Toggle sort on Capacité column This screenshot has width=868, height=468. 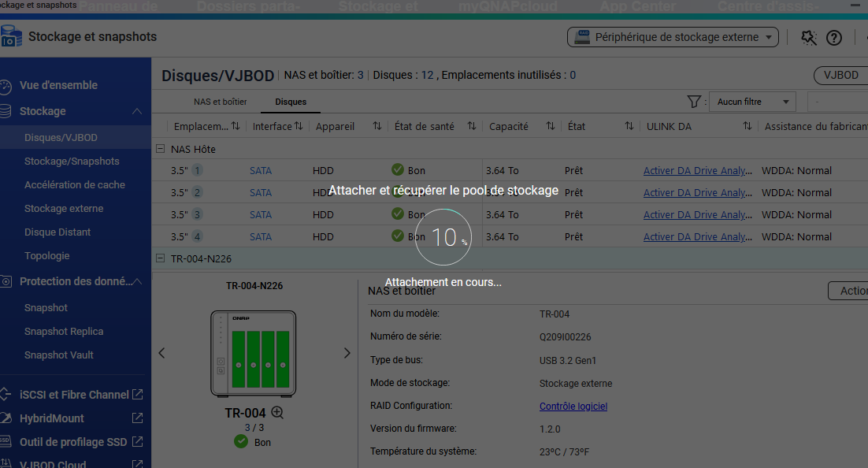pyautogui.click(x=551, y=126)
